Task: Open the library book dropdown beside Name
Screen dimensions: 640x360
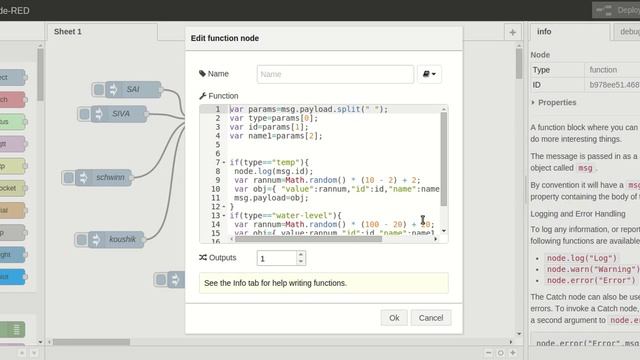Action: point(429,74)
